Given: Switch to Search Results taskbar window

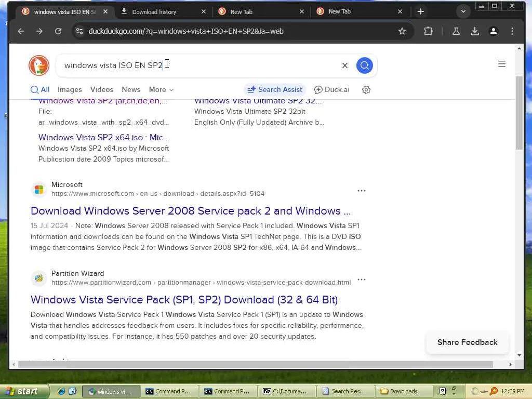Looking at the screenshot, I should [345, 392].
